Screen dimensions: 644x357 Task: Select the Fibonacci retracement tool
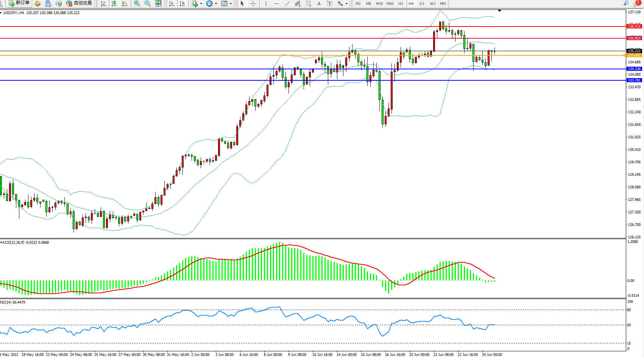point(308,3)
